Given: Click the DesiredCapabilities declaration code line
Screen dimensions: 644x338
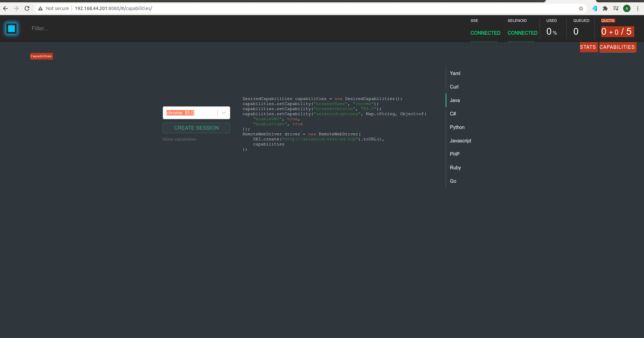Looking at the screenshot, I should (323, 99).
